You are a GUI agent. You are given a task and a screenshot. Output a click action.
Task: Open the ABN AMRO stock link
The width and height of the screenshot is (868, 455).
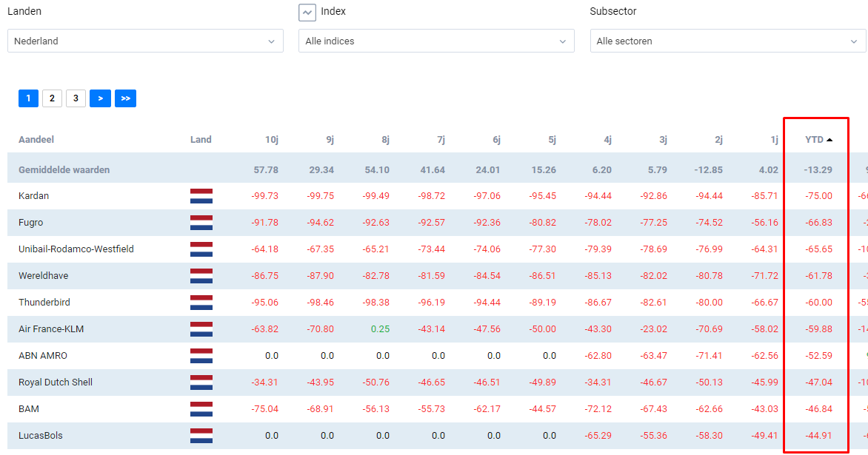(x=43, y=355)
